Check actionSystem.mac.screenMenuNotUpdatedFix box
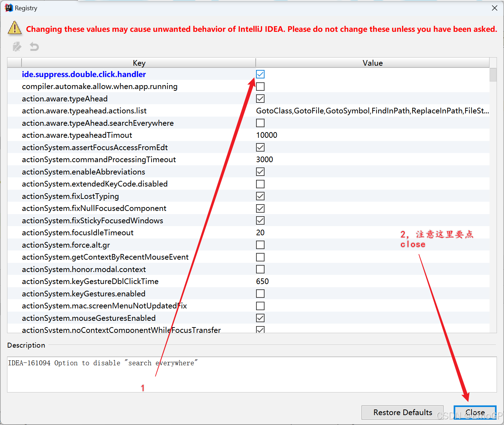The width and height of the screenshot is (504, 425). click(x=260, y=306)
